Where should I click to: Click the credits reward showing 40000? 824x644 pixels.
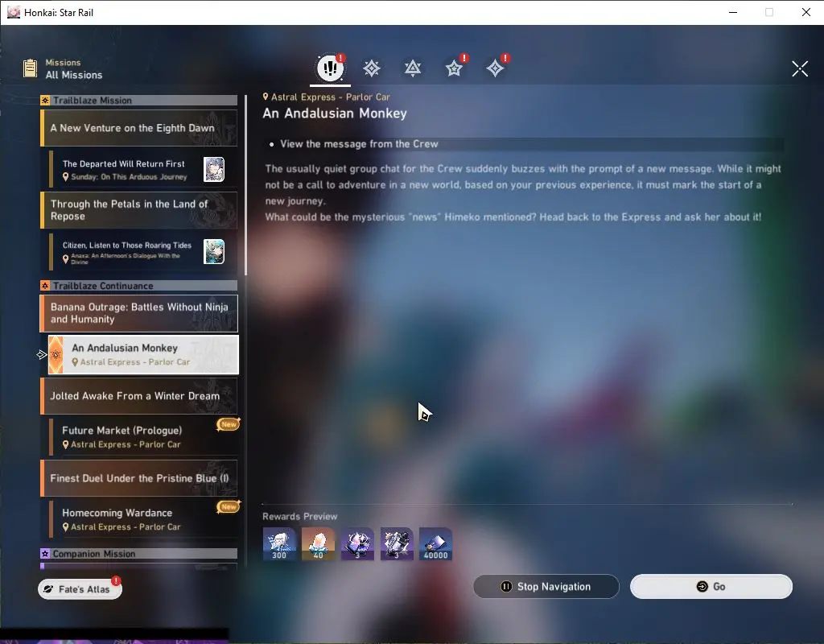(435, 544)
